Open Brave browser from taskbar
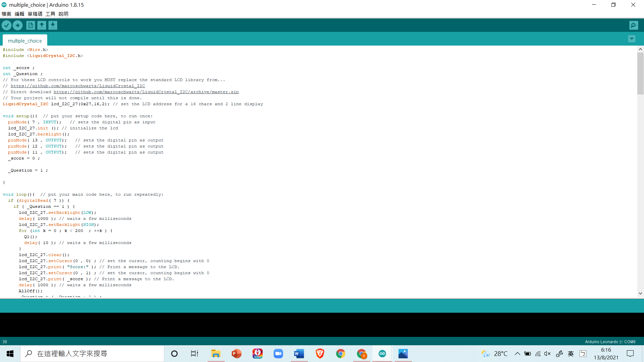644x362 pixels. (x=320, y=354)
